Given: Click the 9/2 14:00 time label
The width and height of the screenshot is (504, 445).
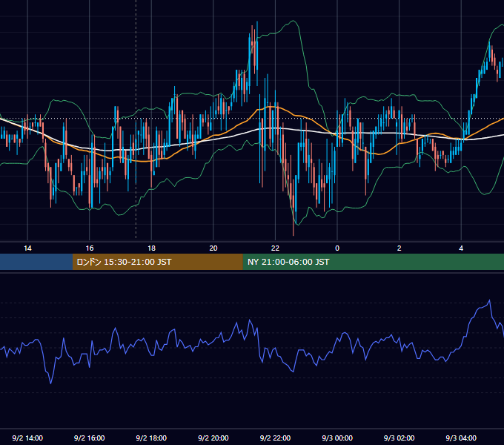Looking at the screenshot, I should (x=27, y=438).
